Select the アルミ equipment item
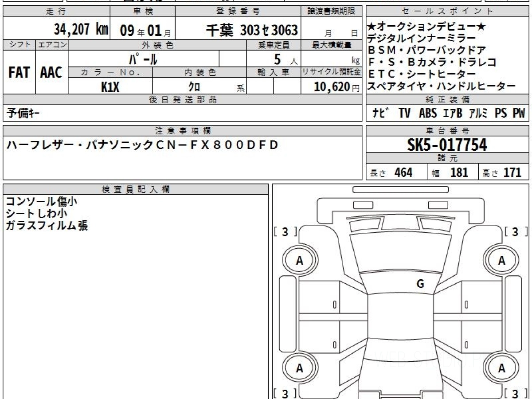This screenshot has height=399, width=532. (x=478, y=113)
